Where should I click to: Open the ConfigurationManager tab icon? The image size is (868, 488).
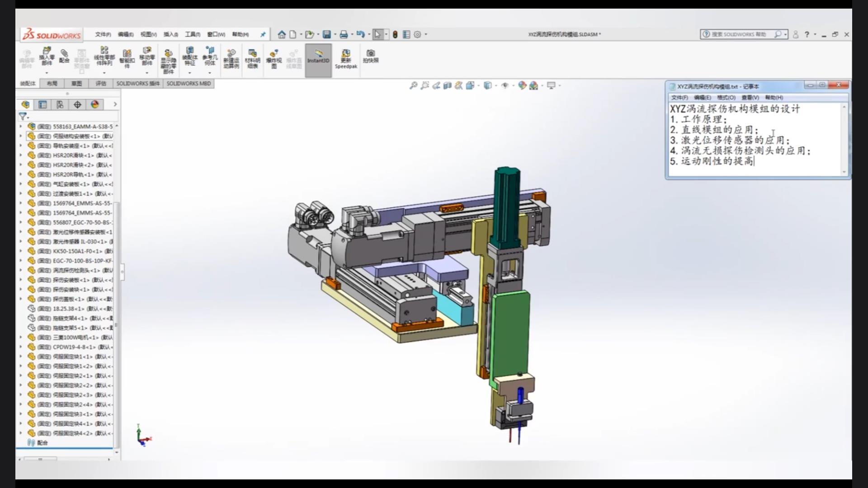coord(60,104)
